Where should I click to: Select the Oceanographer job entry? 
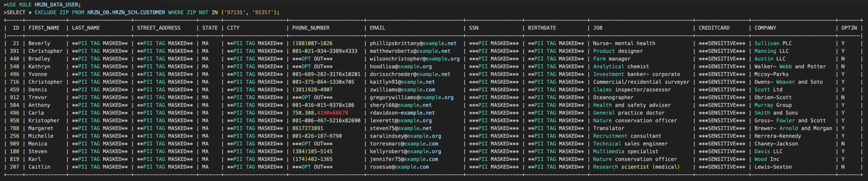[613, 97]
